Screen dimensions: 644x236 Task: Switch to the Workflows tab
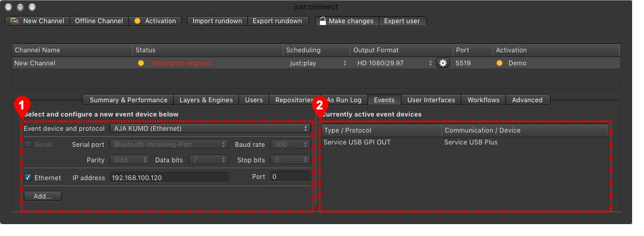[x=483, y=100]
